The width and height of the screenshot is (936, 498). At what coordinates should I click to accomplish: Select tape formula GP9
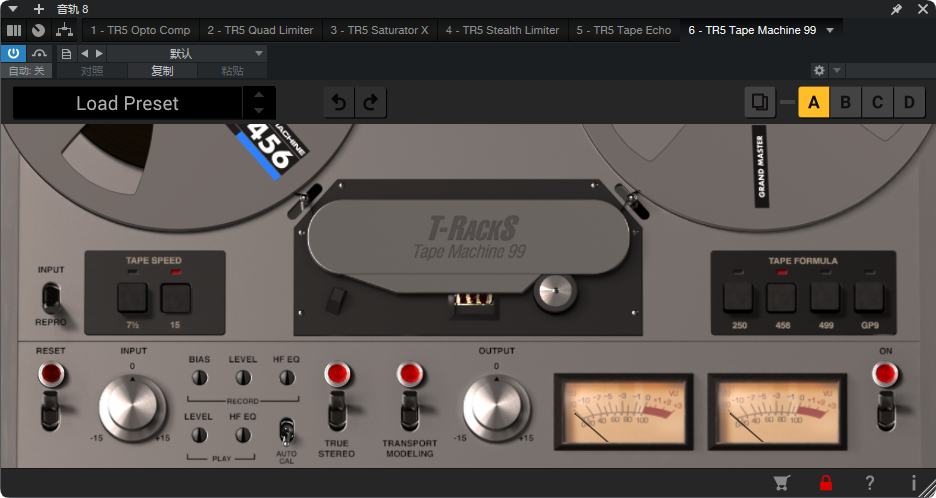(869, 297)
